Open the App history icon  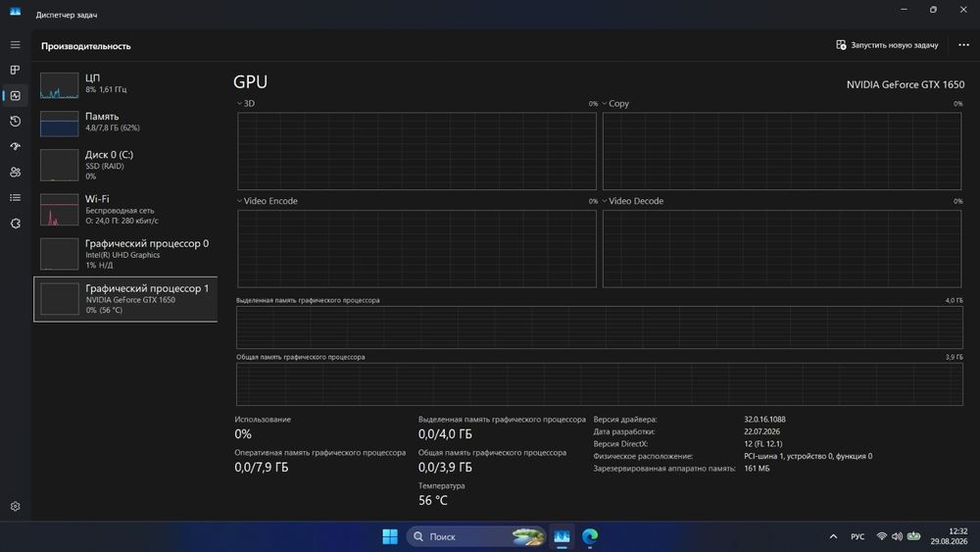point(15,122)
